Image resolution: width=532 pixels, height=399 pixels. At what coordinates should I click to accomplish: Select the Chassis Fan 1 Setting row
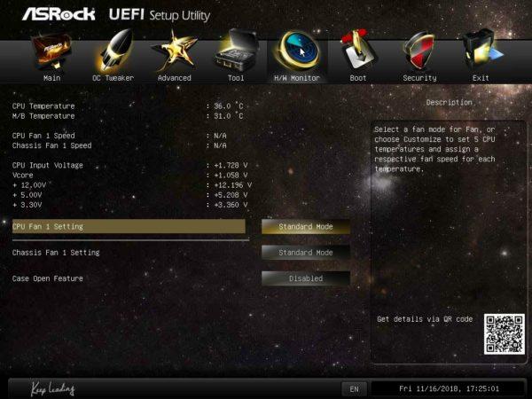click(129, 253)
